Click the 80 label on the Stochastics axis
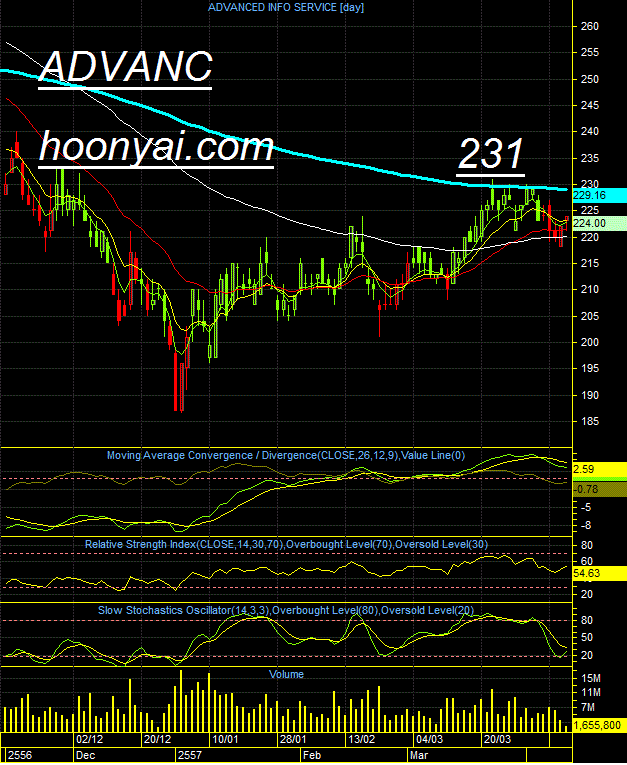Image resolution: width=627 pixels, height=765 pixels. tap(587, 620)
